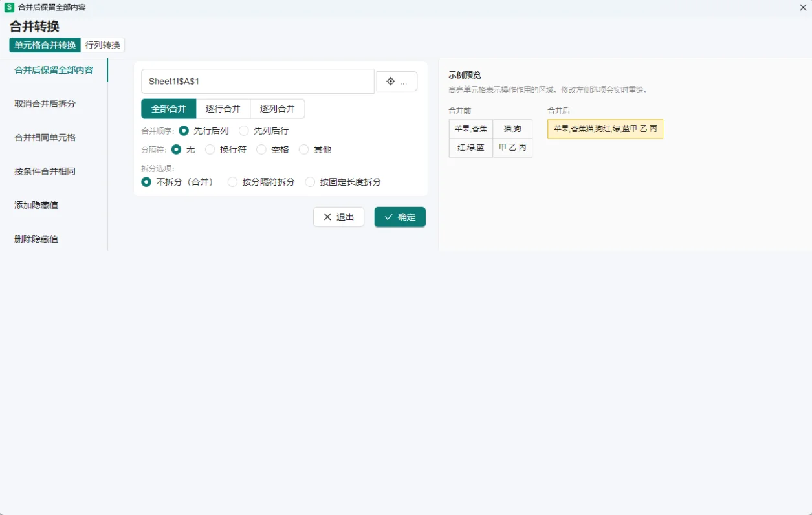Choose 先行后列 merge order
Screen dimensions: 812x515
[x=204, y=131]
